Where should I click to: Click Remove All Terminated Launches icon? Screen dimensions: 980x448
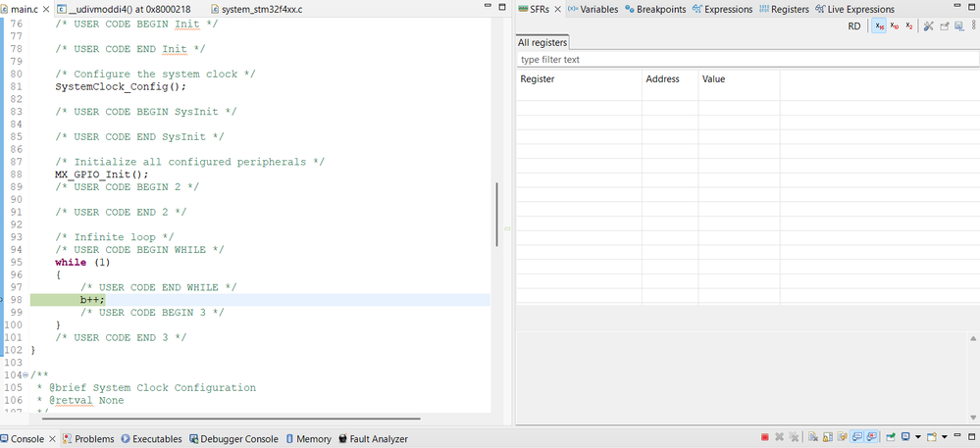(x=794, y=437)
